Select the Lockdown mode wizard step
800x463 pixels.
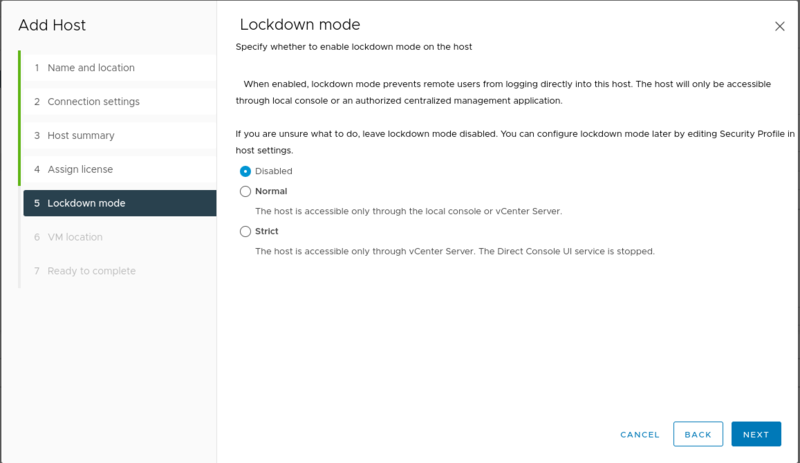(x=86, y=203)
